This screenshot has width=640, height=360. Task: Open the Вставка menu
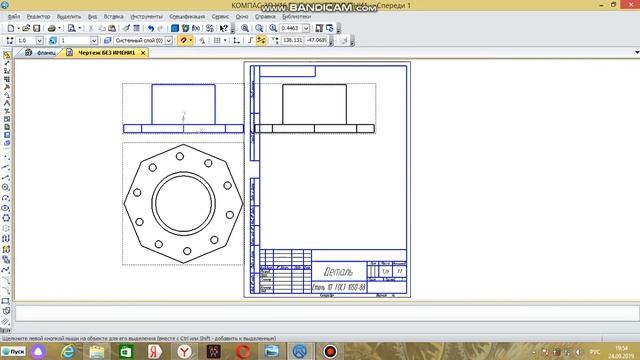coord(113,17)
